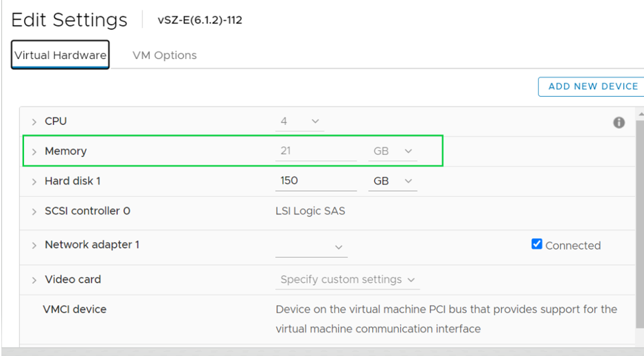
Task: Click the scrollbar up arrow
Action: (641, 114)
